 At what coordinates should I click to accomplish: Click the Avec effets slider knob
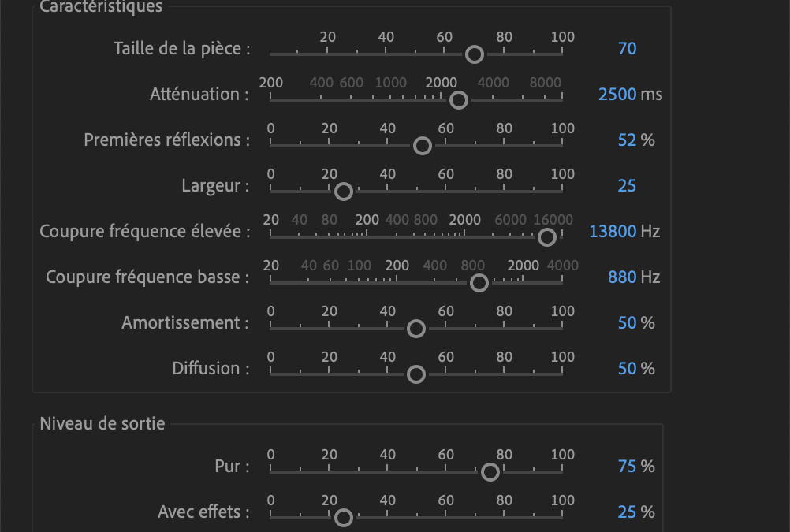click(x=344, y=518)
